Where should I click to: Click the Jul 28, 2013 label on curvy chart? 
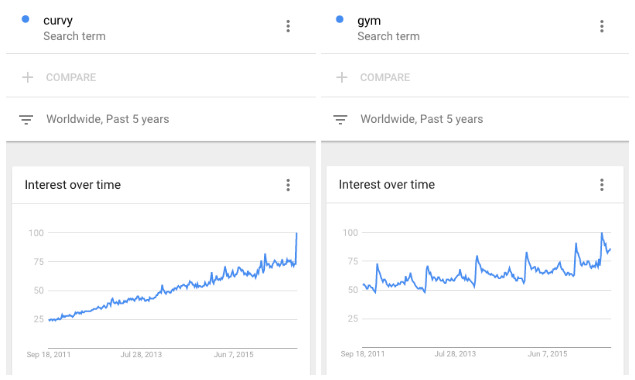coord(141,354)
